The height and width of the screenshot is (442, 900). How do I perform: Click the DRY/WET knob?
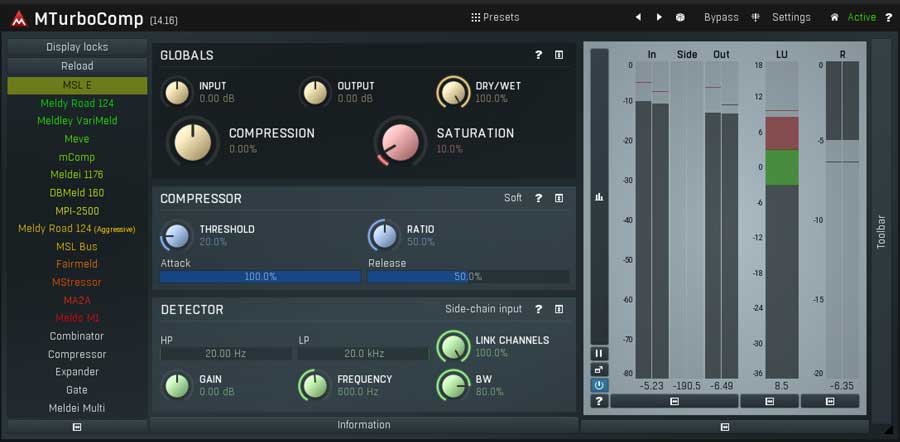click(453, 92)
